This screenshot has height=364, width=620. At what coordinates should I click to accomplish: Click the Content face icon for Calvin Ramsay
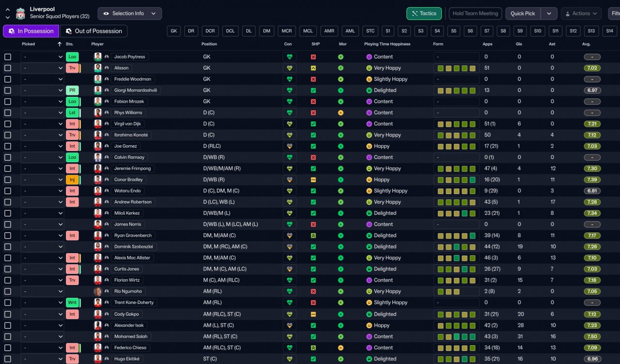[369, 157]
